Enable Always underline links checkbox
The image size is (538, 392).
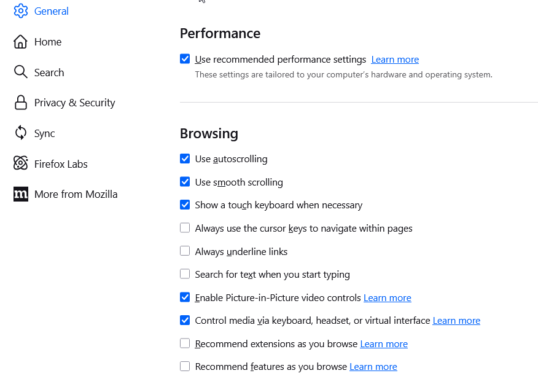[x=185, y=251]
